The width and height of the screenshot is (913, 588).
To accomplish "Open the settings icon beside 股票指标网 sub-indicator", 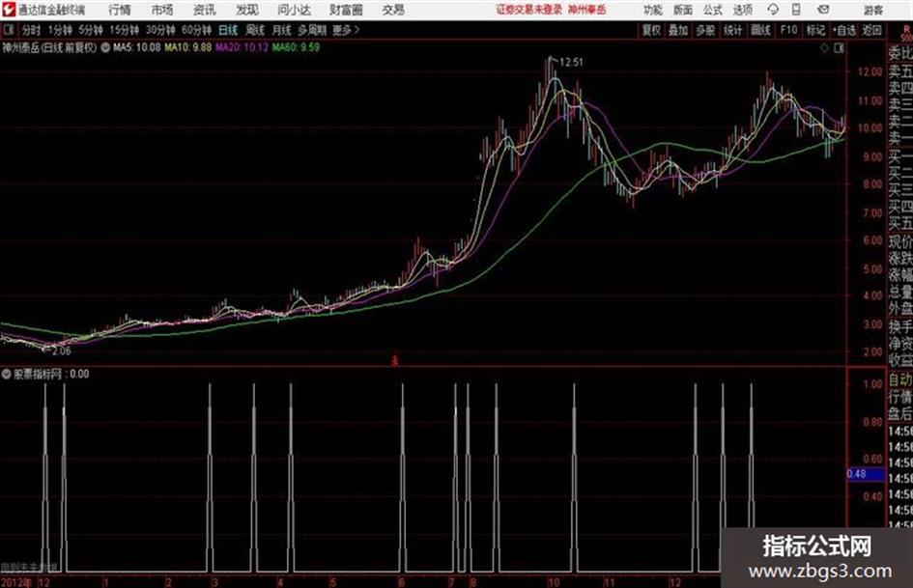I will [7, 374].
